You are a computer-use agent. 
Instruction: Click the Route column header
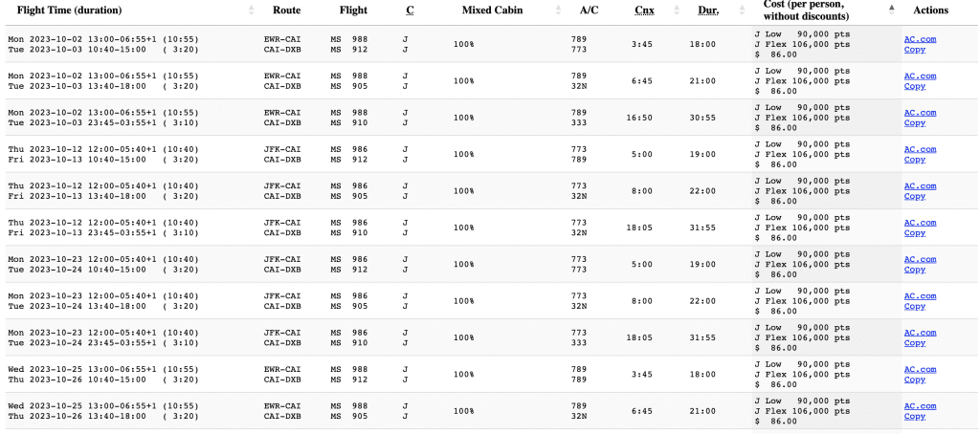click(286, 10)
